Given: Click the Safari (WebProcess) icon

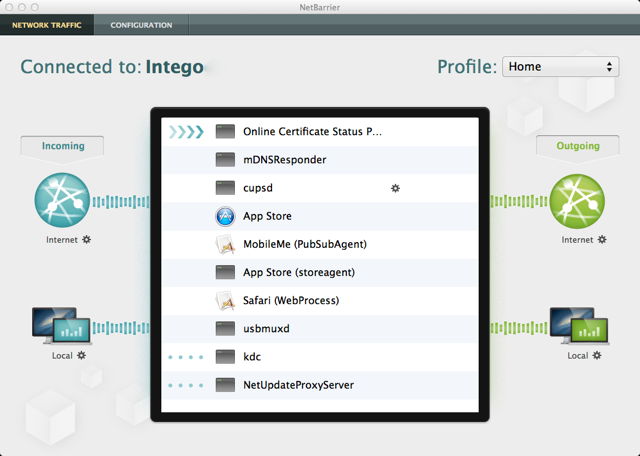Looking at the screenshot, I should pyautogui.click(x=225, y=300).
